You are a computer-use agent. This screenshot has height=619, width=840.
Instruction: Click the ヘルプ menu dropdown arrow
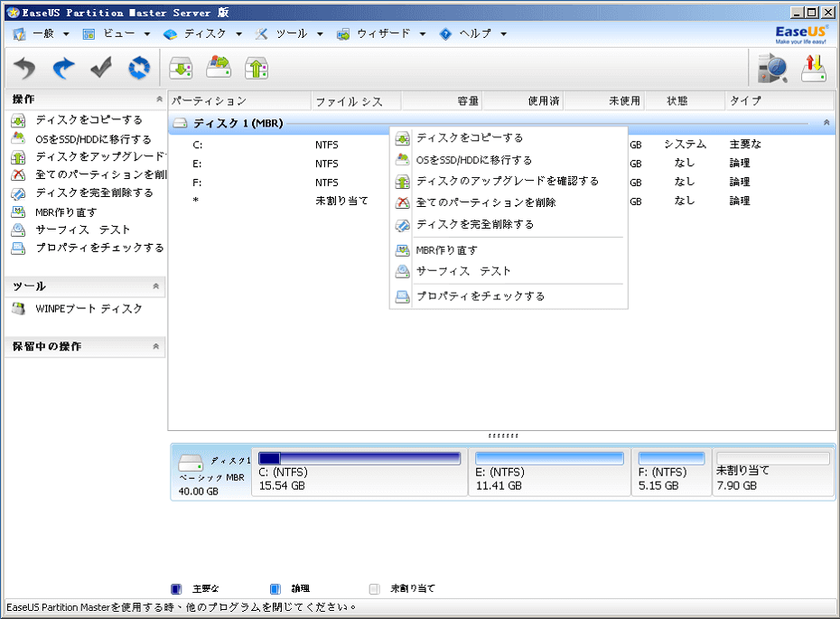click(x=504, y=33)
